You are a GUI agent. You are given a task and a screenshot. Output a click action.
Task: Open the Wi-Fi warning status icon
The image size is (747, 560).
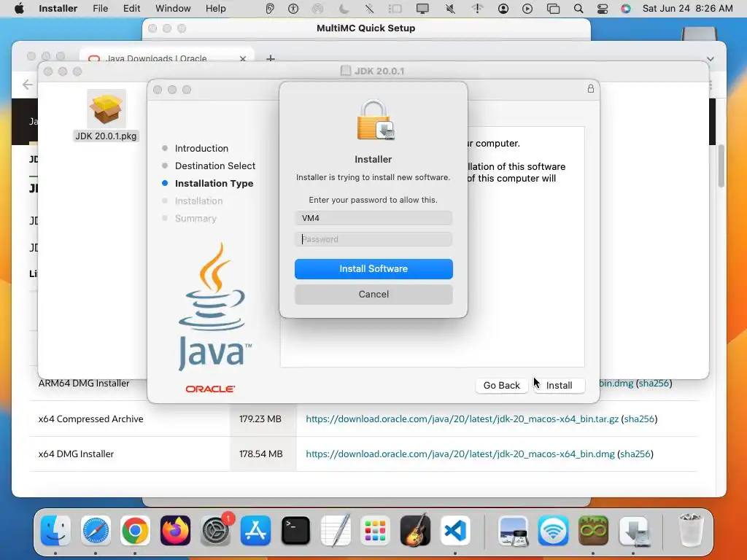477,9
